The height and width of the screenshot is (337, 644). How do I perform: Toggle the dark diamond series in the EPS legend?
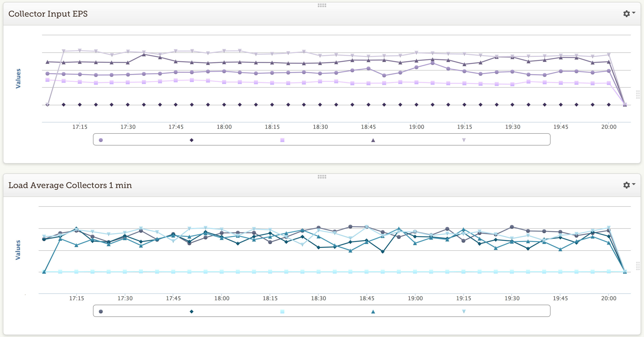192,140
